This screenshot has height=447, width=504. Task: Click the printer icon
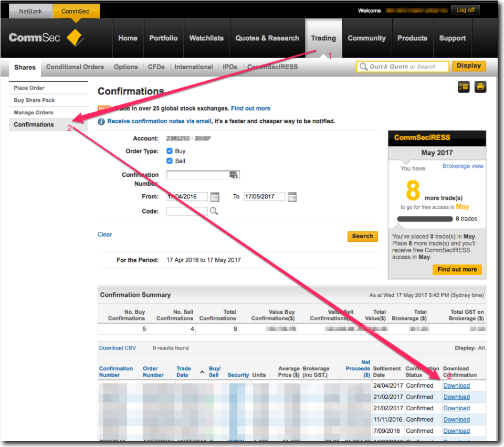pos(480,87)
